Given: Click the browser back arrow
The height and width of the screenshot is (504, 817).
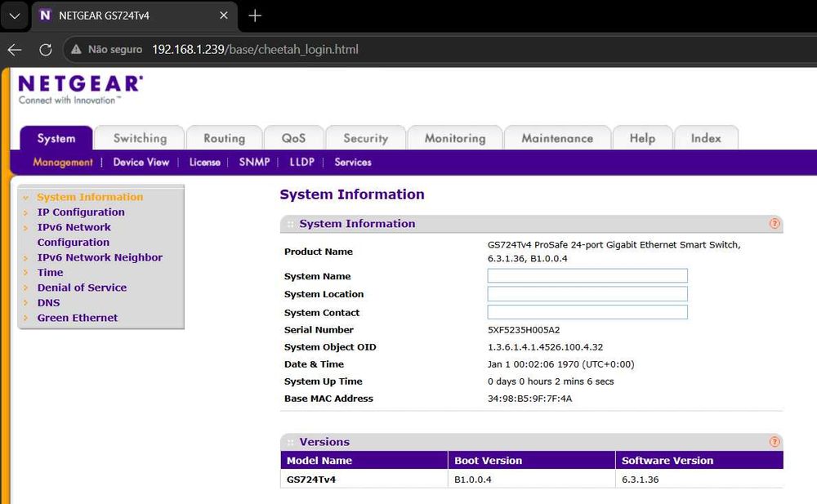Looking at the screenshot, I should pyautogui.click(x=15, y=50).
